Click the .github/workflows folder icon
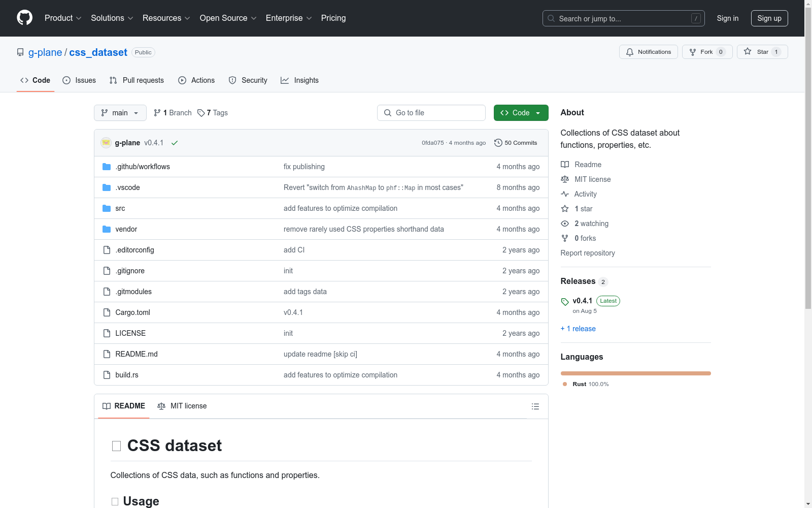 tap(107, 167)
